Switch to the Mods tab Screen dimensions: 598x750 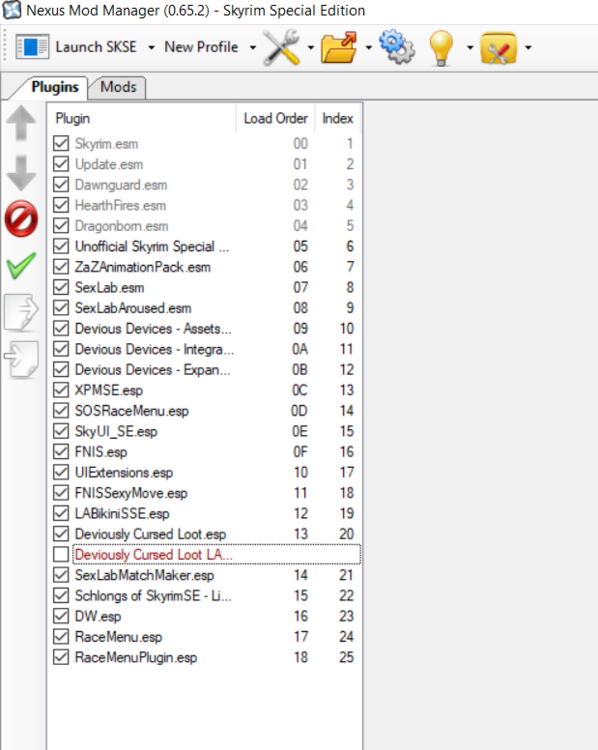click(x=118, y=87)
